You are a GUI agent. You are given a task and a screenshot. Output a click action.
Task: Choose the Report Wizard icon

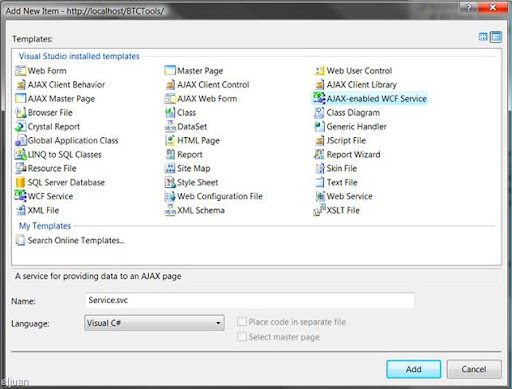(319, 154)
